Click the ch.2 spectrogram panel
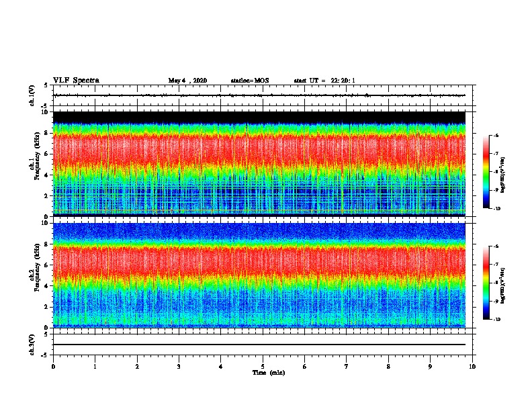 tap(259, 275)
